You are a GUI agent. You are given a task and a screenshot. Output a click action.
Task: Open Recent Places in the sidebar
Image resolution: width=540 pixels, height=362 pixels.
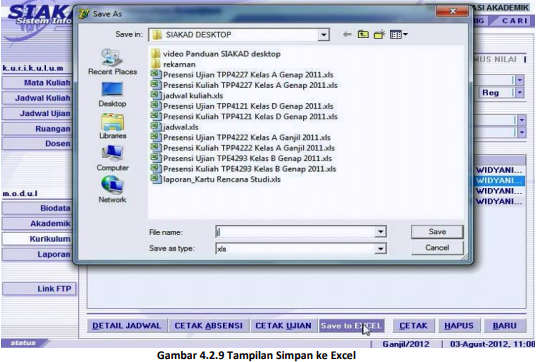pos(112,62)
